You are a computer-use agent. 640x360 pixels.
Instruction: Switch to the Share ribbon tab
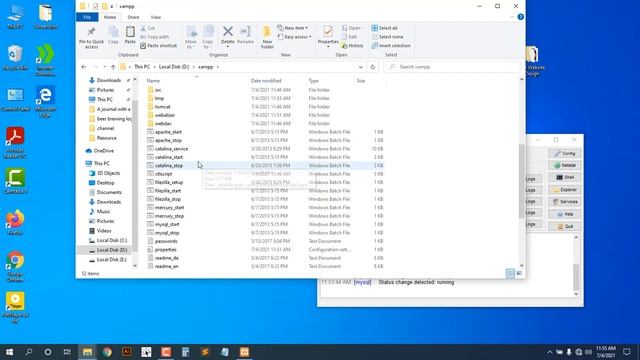point(133,17)
